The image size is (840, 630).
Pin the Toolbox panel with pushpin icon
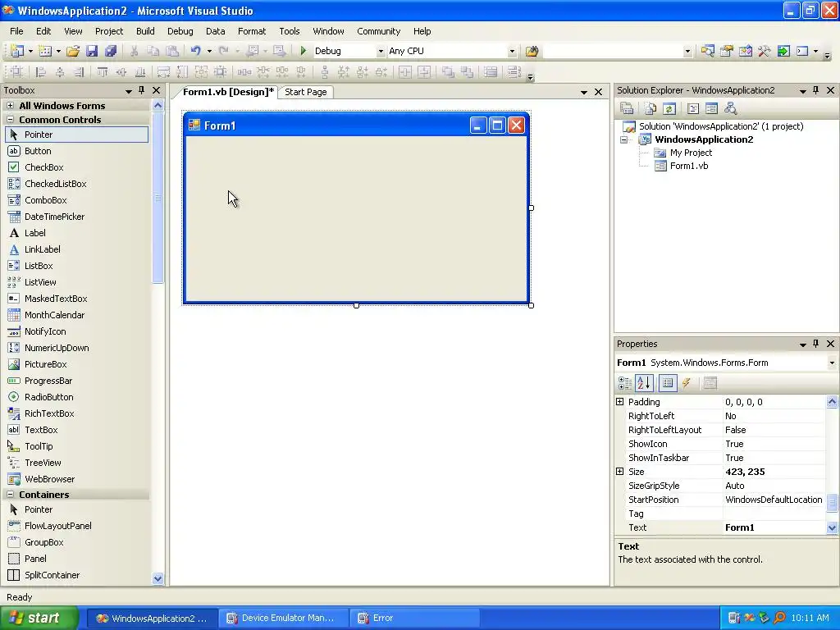pyautogui.click(x=141, y=90)
